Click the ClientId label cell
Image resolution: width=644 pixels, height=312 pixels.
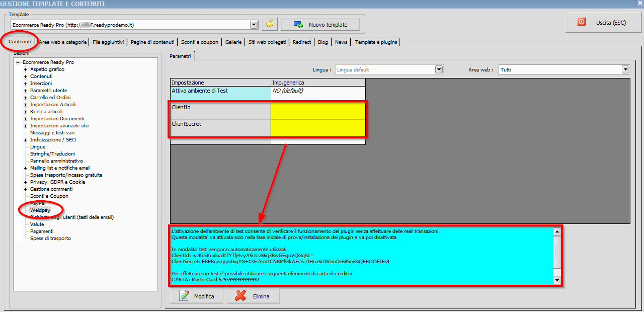pyautogui.click(x=220, y=111)
